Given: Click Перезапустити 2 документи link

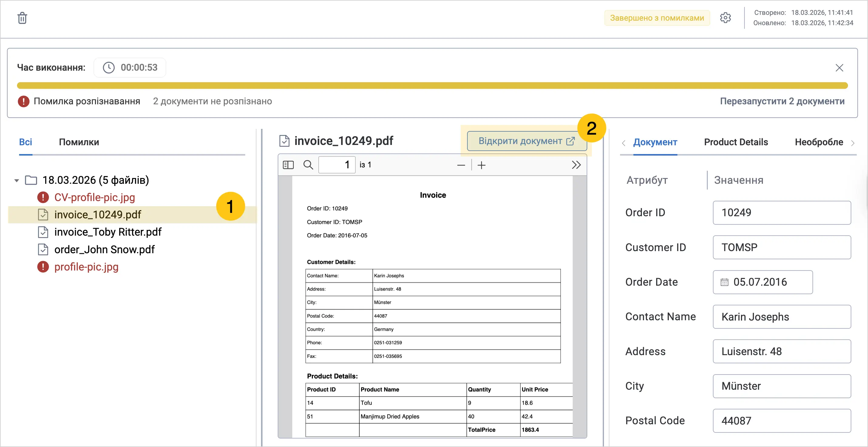Looking at the screenshot, I should coord(782,101).
